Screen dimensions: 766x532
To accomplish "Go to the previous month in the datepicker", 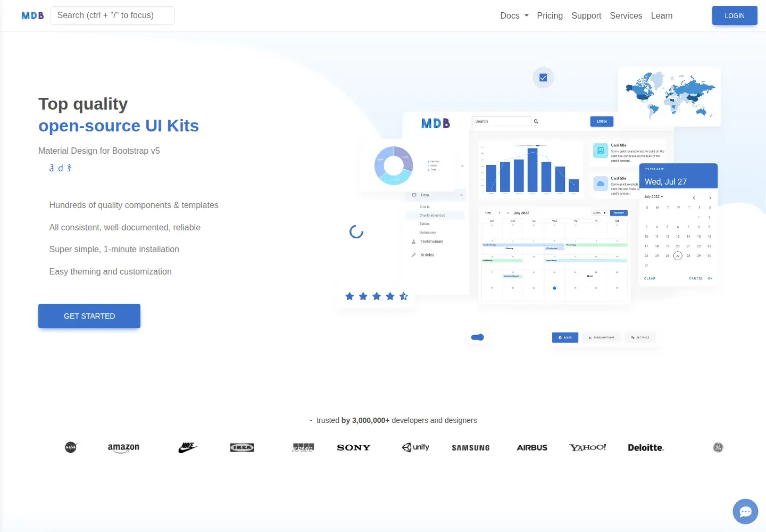I will [694, 198].
